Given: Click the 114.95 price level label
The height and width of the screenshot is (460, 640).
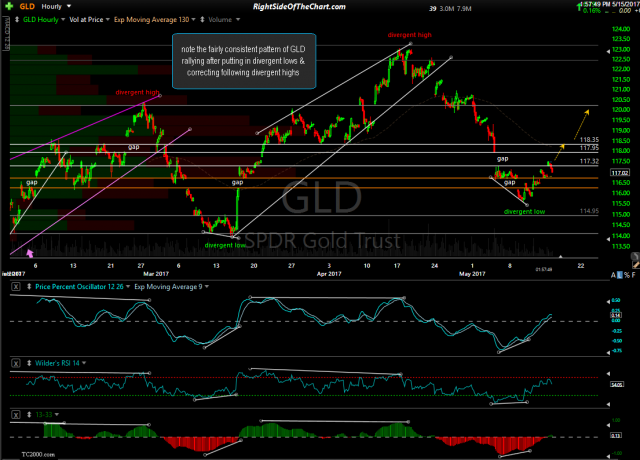Looking at the screenshot, I should pos(589,211).
